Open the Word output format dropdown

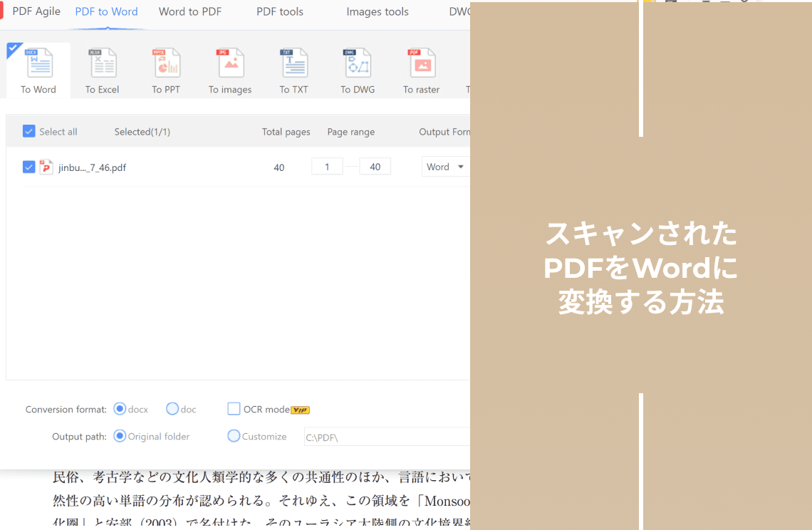pos(445,166)
